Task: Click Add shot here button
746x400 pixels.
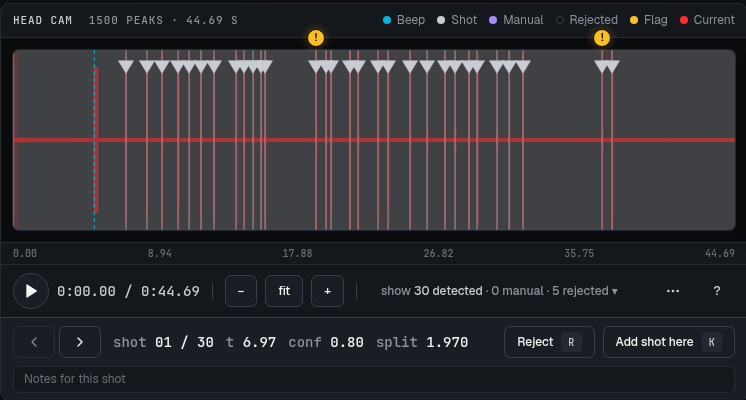Action: 668,342
